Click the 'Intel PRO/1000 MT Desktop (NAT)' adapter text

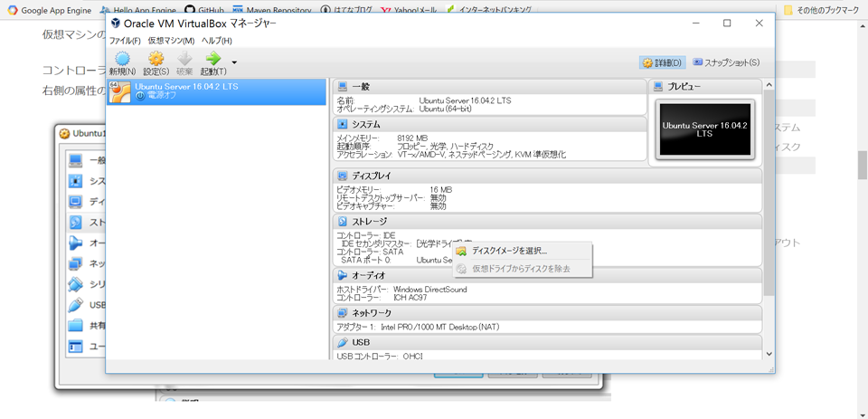[440, 327]
